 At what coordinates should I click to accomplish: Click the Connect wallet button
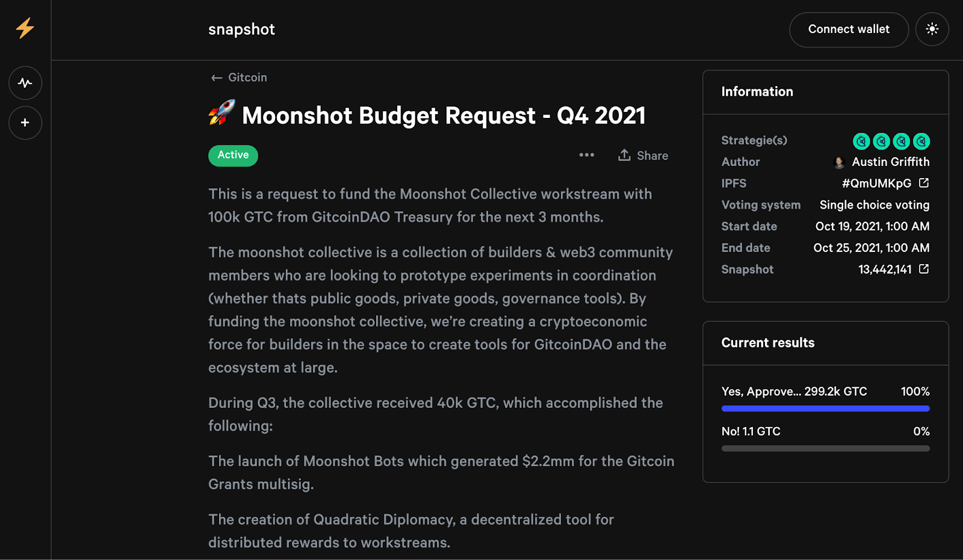[849, 29]
